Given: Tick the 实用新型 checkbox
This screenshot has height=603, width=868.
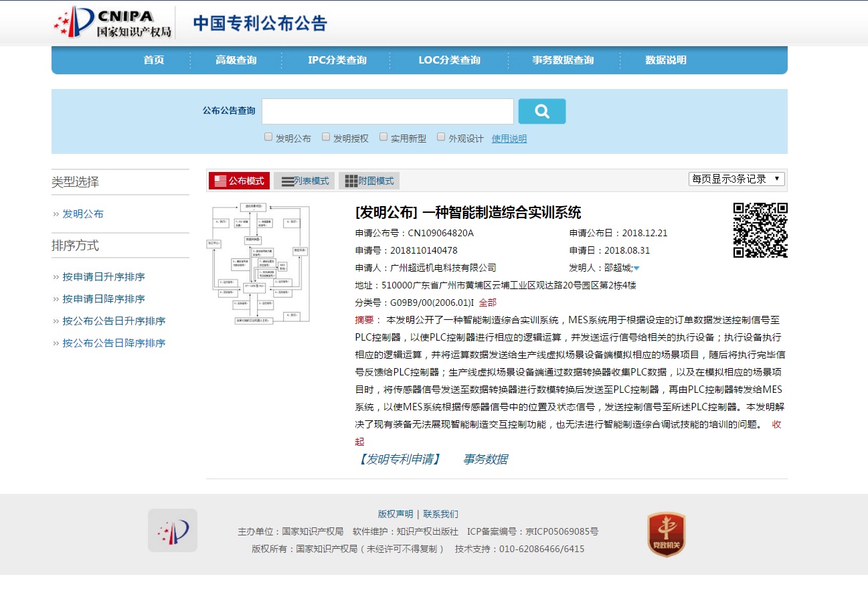Looking at the screenshot, I should [383, 137].
